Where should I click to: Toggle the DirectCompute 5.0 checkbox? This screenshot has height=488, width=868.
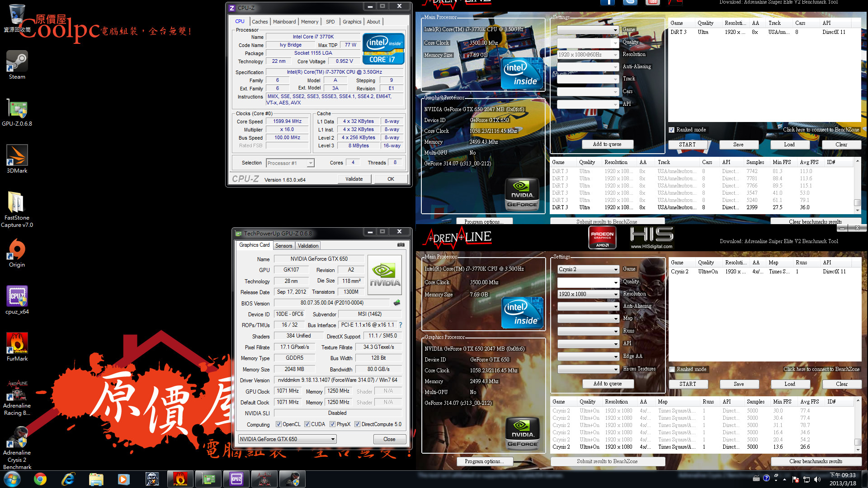(x=357, y=424)
